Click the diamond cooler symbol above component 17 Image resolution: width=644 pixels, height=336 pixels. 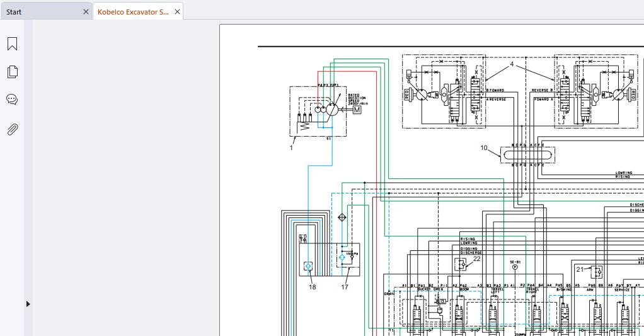tap(342, 217)
